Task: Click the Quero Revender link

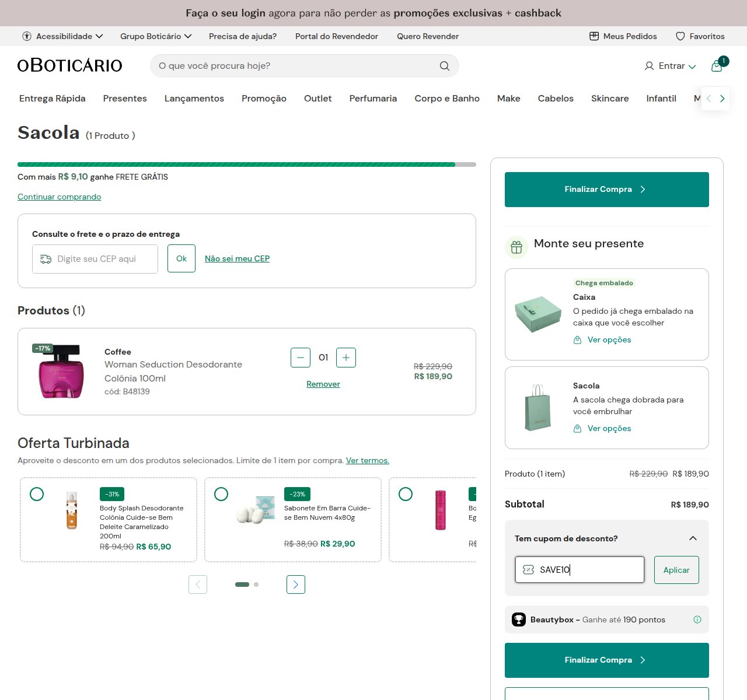Action: pos(428,36)
